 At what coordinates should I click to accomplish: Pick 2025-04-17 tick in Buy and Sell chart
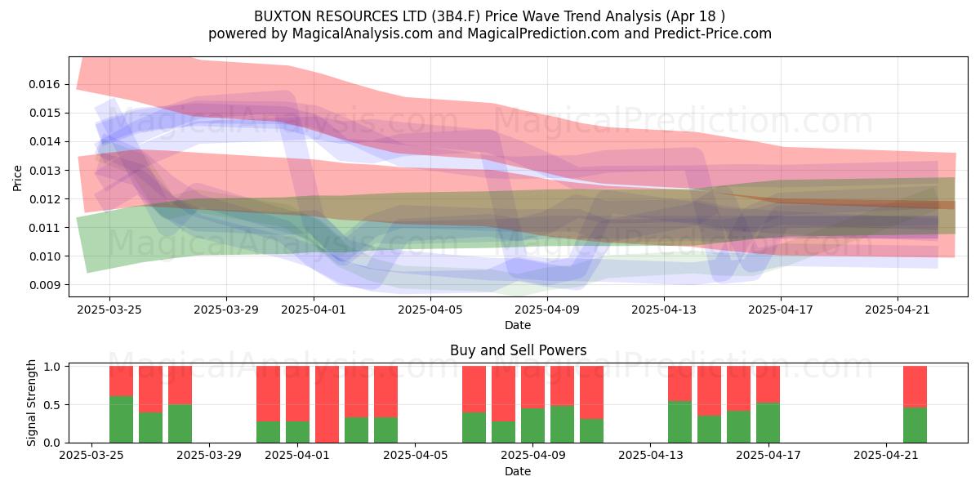click(x=768, y=457)
